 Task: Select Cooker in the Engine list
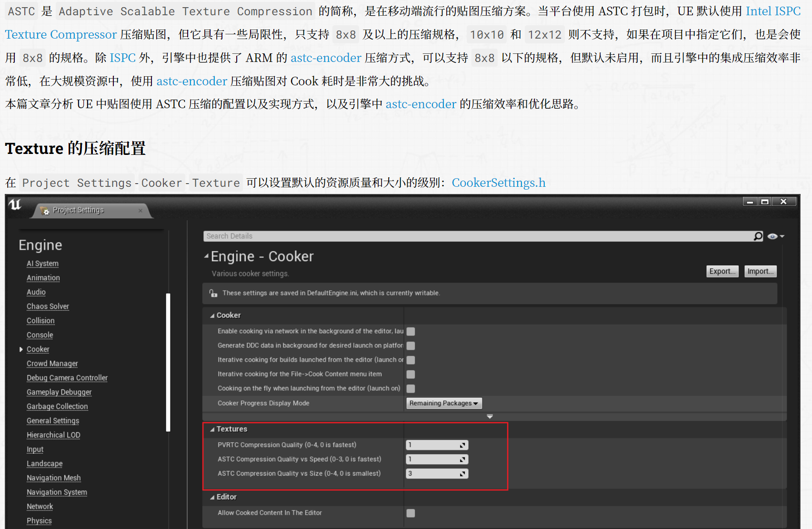point(38,349)
